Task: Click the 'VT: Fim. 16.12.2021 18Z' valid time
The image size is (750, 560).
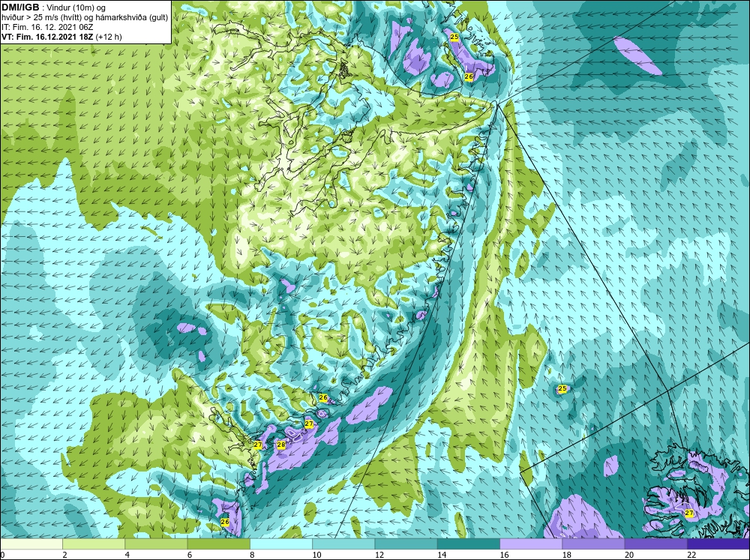Action: pos(48,37)
